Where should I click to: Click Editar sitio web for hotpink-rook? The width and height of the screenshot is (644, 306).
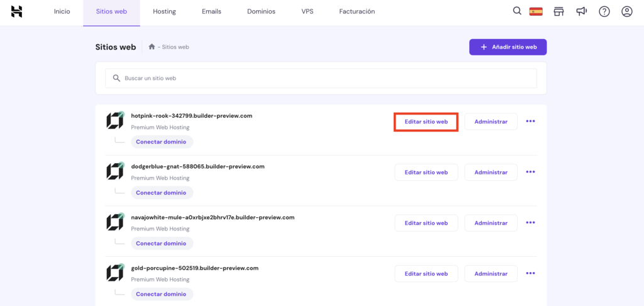[426, 122]
